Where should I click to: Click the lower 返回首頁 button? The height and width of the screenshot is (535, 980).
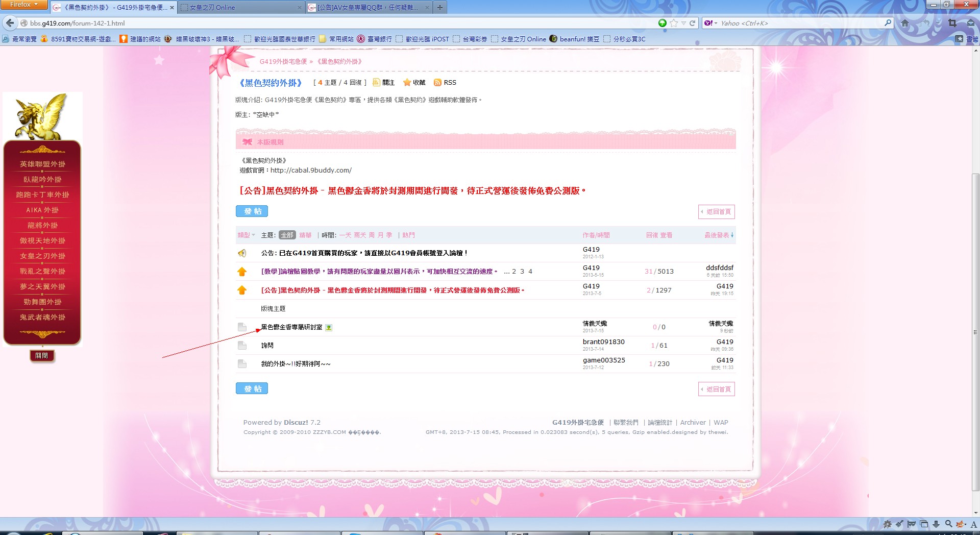click(717, 390)
